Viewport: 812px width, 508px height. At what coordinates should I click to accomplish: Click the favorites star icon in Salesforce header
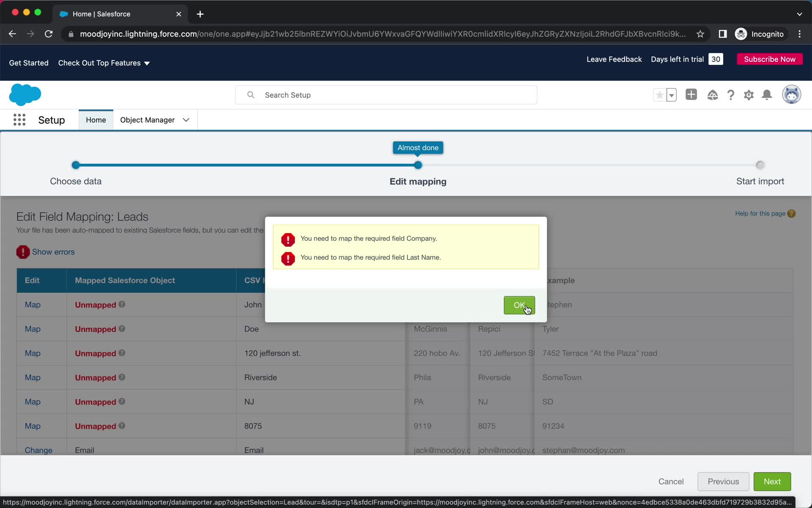[x=659, y=95]
